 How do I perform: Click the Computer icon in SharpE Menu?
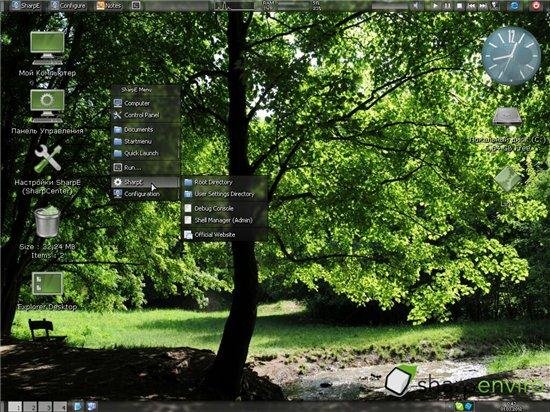click(118, 103)
